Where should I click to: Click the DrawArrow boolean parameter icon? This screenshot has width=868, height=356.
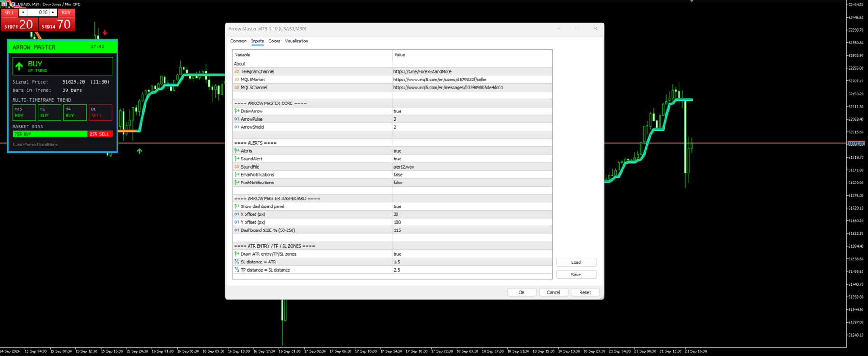tap(237, 111)
